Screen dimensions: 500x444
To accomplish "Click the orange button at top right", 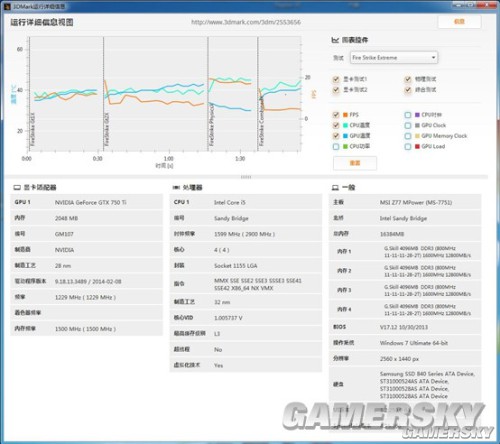I will [x=459, y=22].
